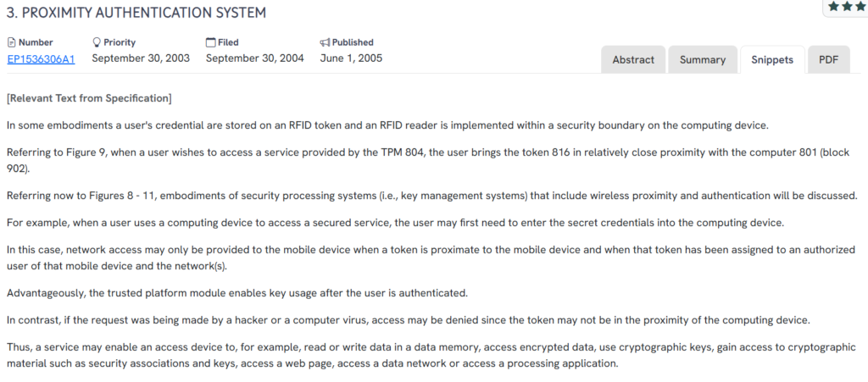The width and height of the screenshot is (868, 382).
Task: Click the calendar icon beside Filed
Action: point(211,42)
